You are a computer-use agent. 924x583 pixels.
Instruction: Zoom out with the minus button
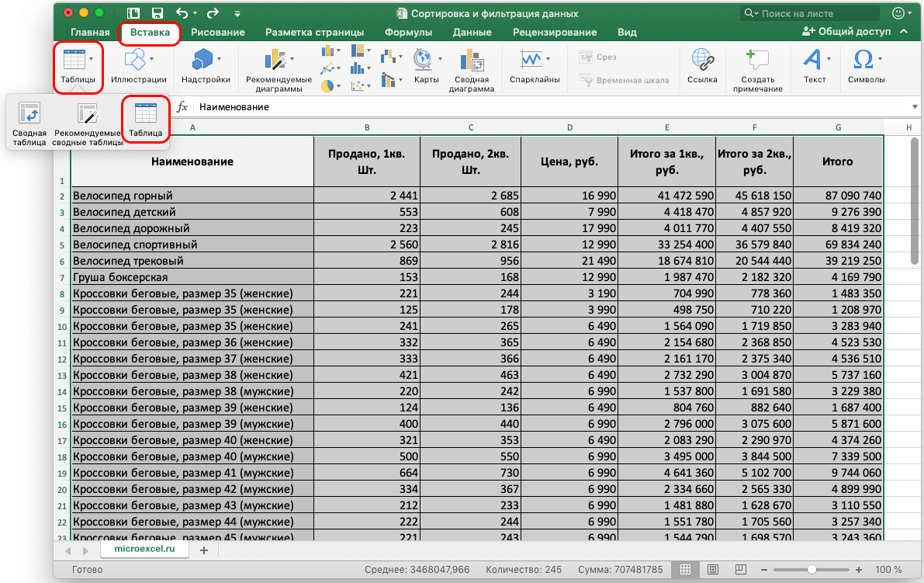763,570
